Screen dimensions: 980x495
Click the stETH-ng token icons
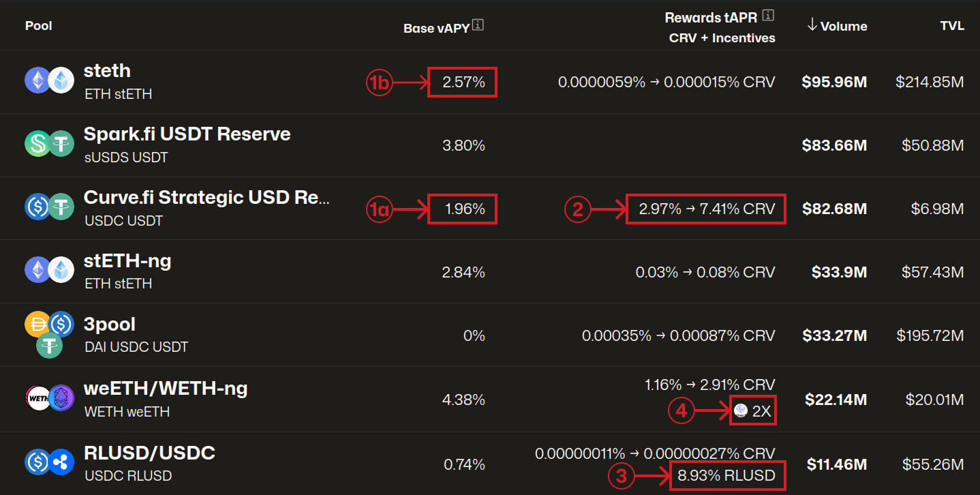[x=49, y=271]
